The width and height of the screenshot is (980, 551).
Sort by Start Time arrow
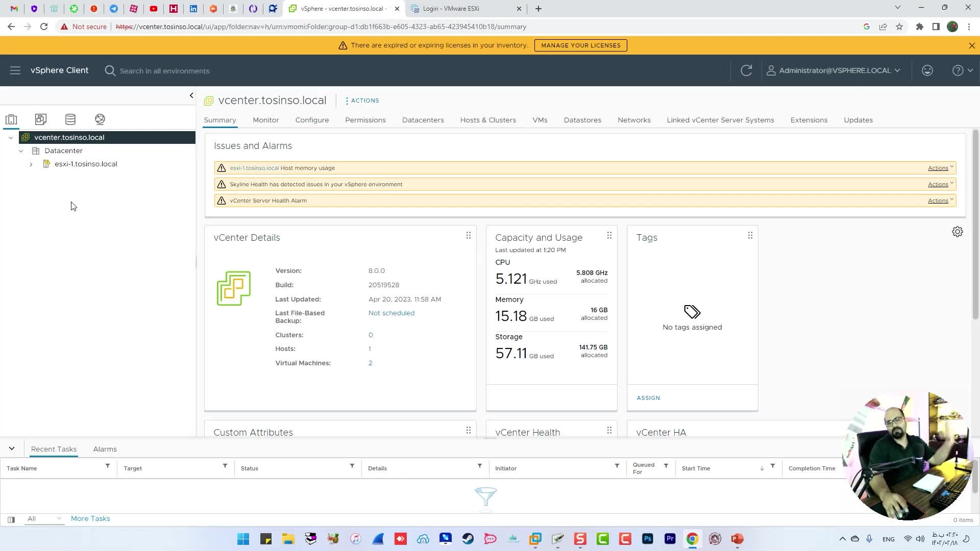click(x=762, y=468)
